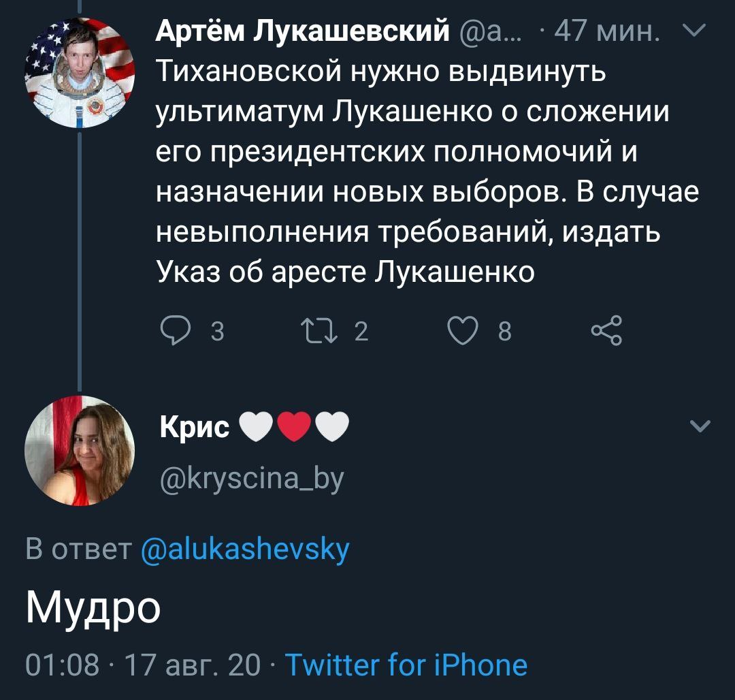735x700 pixels.
Task: Click the like count number 8
Action: (504, 332)
